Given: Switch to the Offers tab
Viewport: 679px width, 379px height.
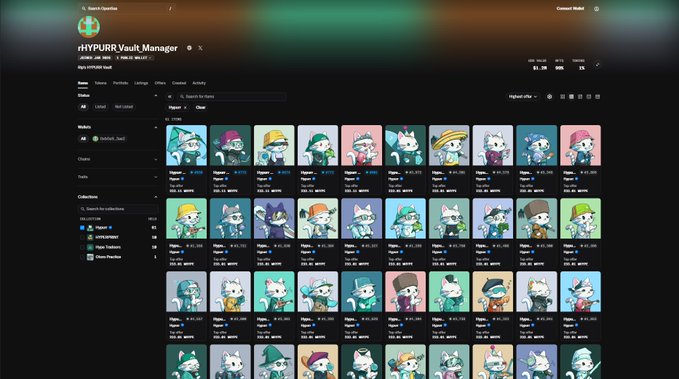Looking at the screenshot, I should (160, 83).
